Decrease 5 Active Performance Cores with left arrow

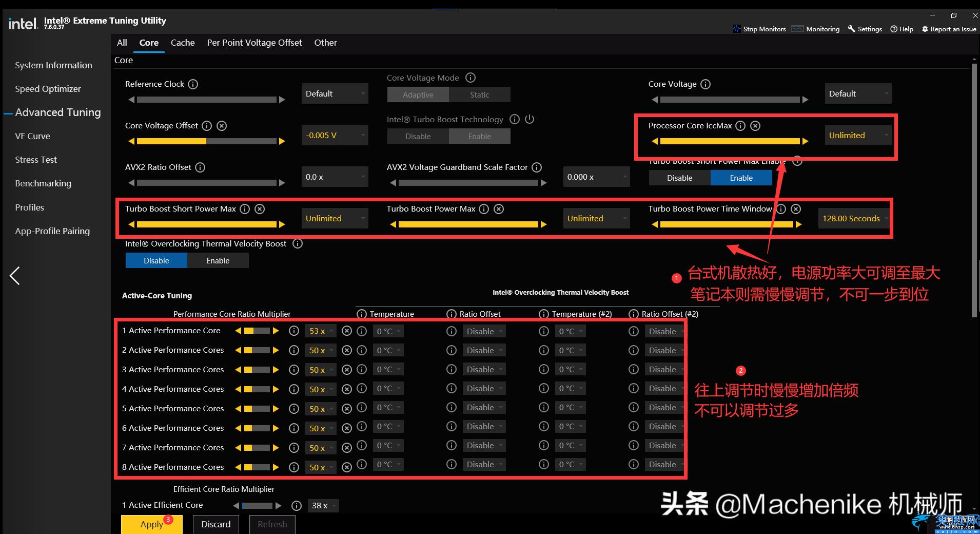pyautogui.click(x=238, y=409)
